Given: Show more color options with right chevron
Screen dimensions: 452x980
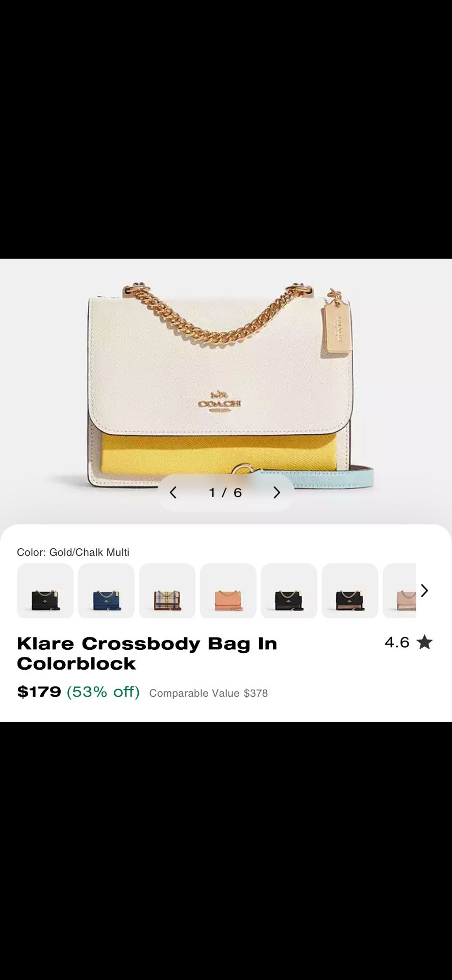Looking at the screenshot, I should (x=424, y=591).
